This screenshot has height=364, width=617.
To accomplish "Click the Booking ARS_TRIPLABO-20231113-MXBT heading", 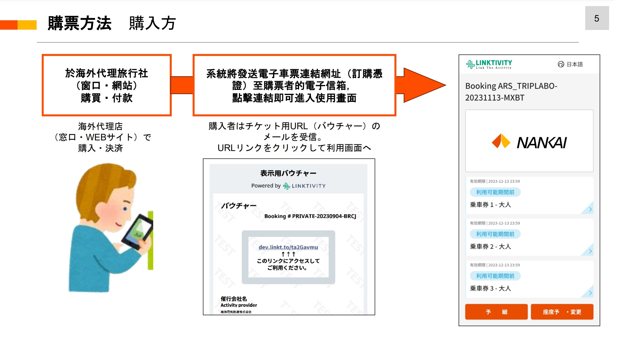I will (511, 92).
